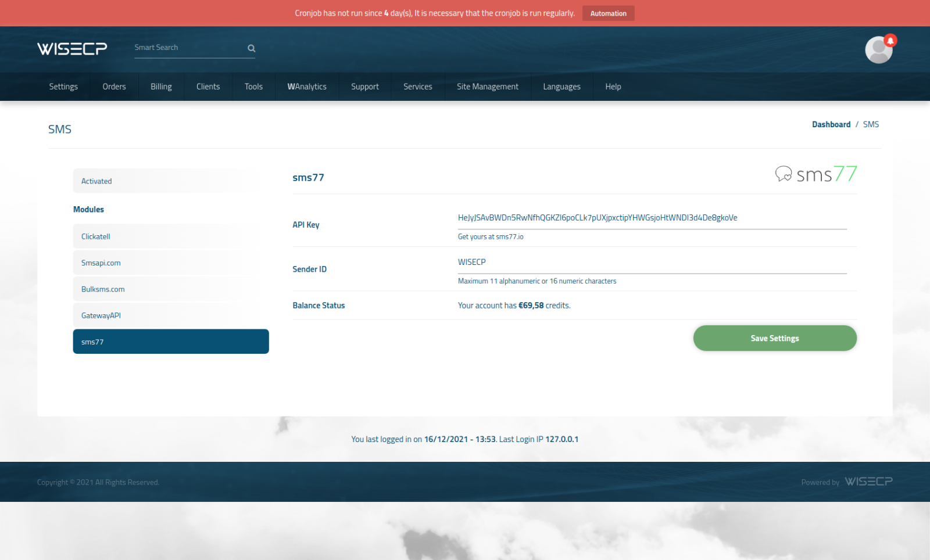Click the Automation button in the cronjob banner

coord(609,13)
